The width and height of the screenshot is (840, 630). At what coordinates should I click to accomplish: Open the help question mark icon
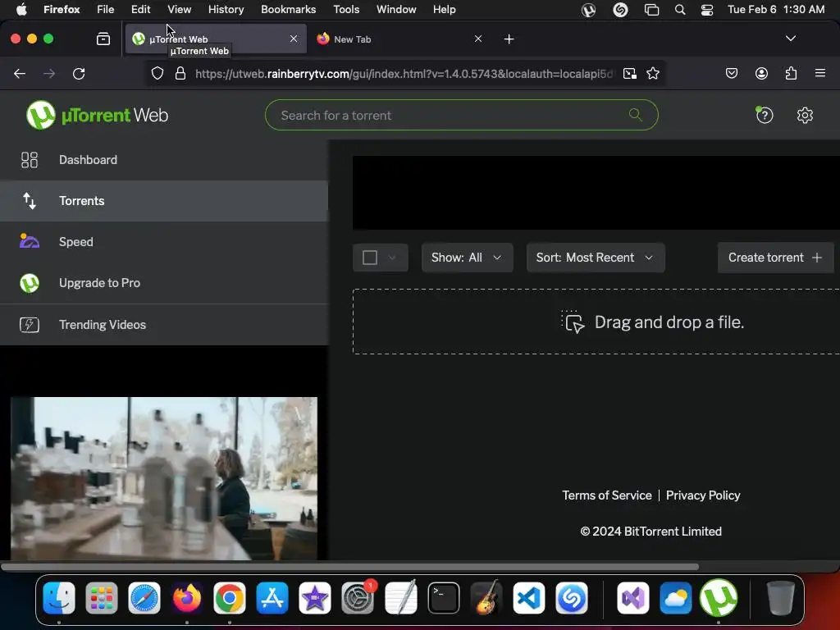tap(765, 115)
